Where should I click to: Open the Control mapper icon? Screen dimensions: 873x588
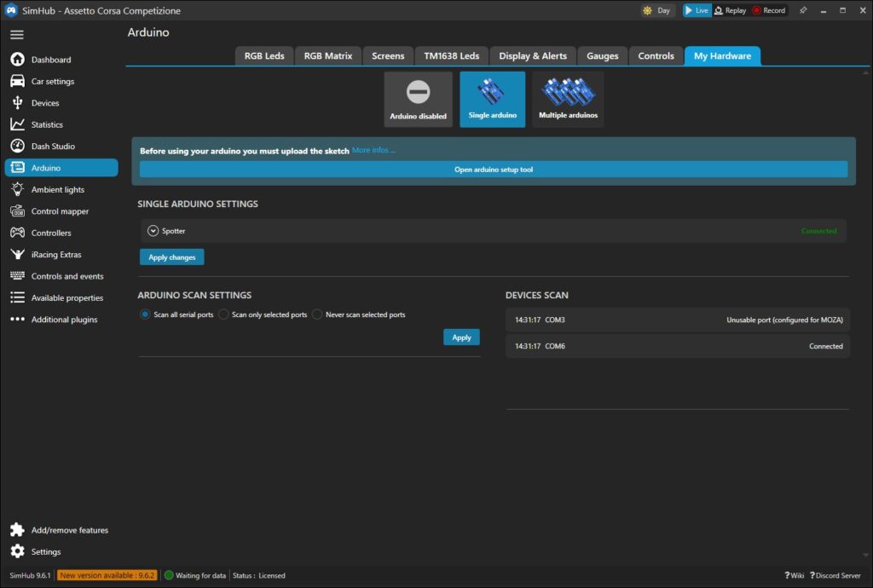click(17, 210)
